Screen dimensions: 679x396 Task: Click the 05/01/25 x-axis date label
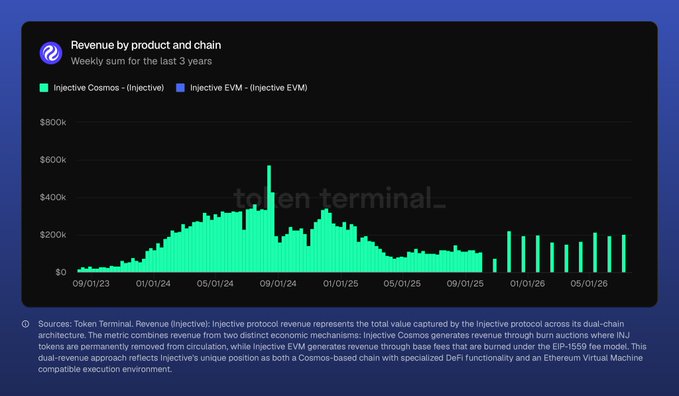[x=402, y=284]
